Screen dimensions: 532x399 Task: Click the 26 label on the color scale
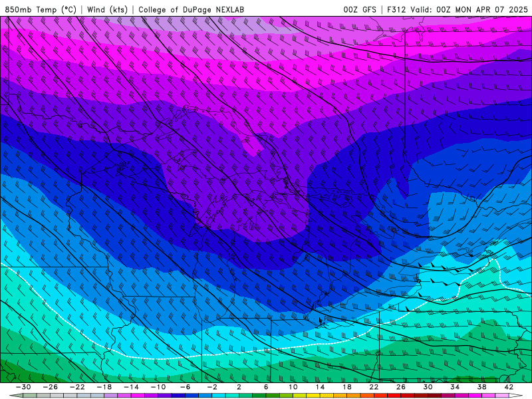(401, 387)
